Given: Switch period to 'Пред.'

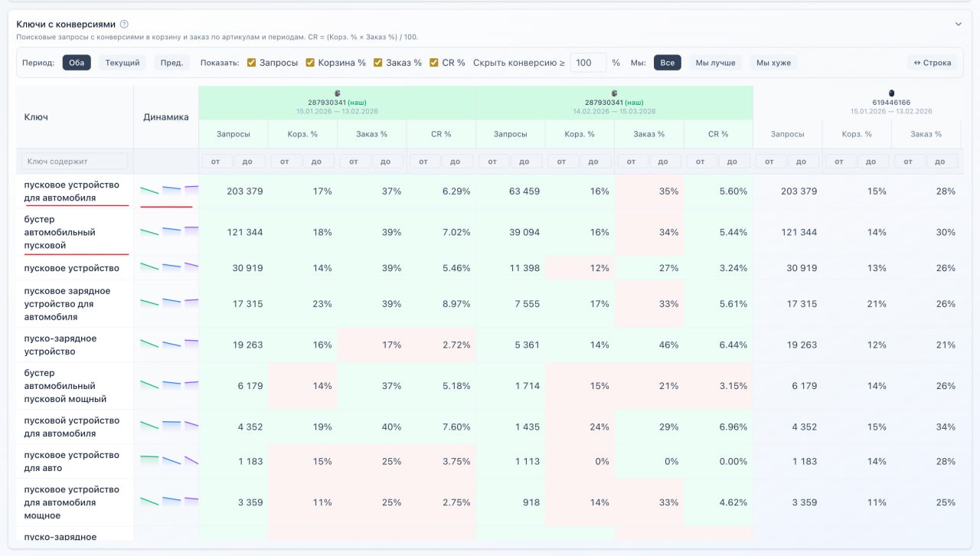Looking at the screenshot, I should tap(171, 63).
